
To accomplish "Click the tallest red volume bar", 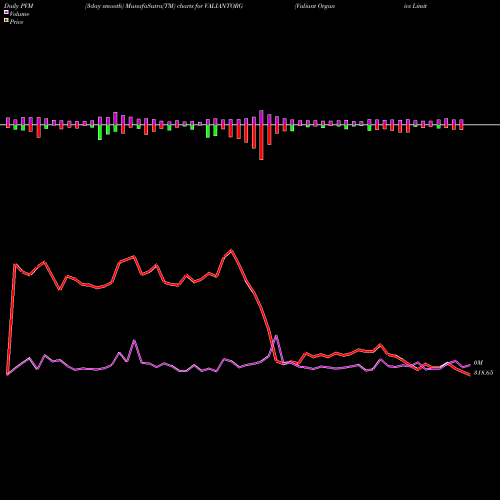I will point(261,142).
